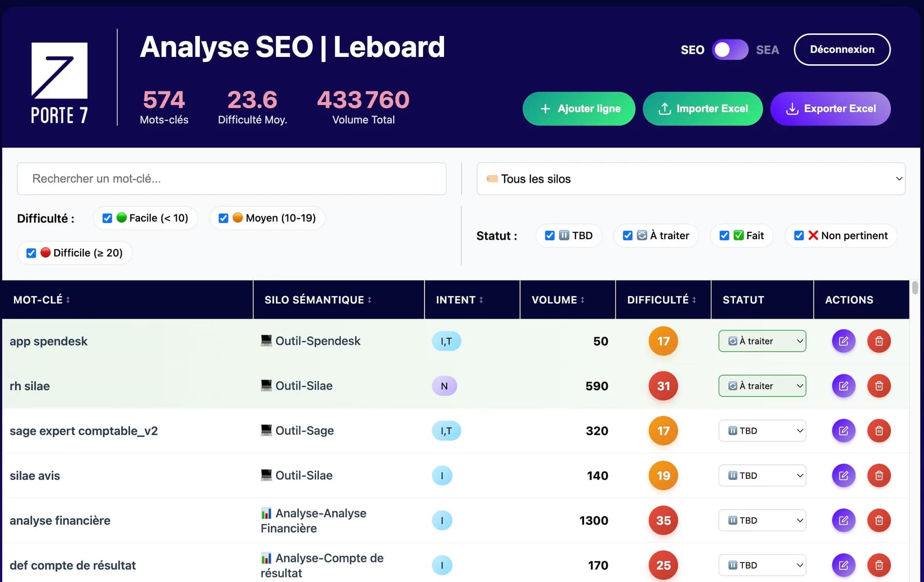Open status dropdown for silae avis

[762, 476]
